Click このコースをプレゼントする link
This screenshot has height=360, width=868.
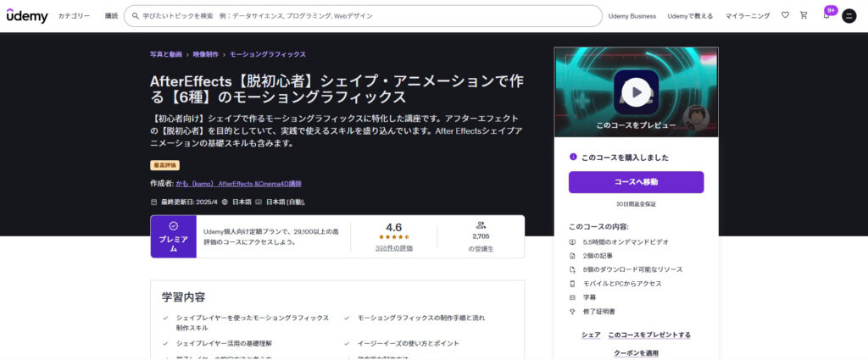click(x=649, y=335)
